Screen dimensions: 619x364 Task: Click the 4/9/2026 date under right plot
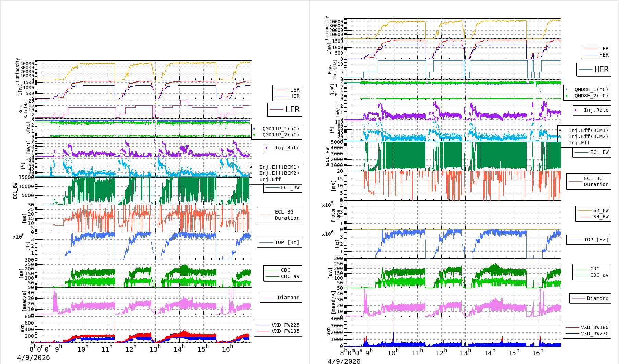344,361
